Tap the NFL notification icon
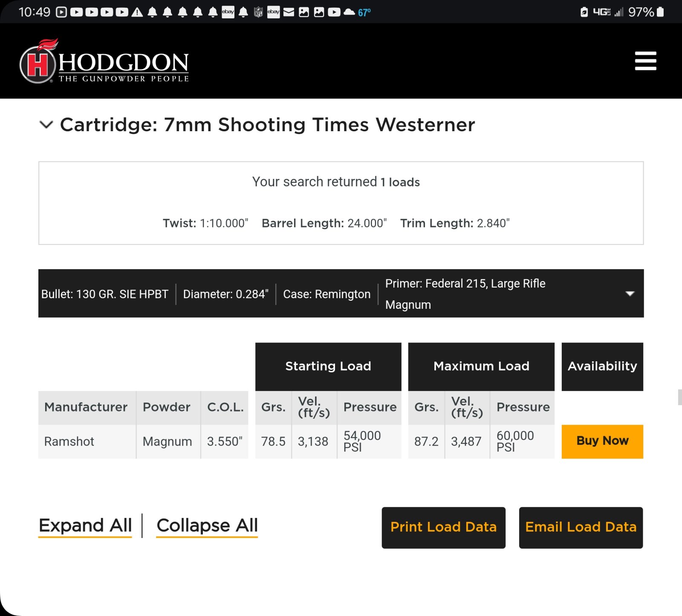The width and height of the screenshot is (682, 616). coord(258,12)
